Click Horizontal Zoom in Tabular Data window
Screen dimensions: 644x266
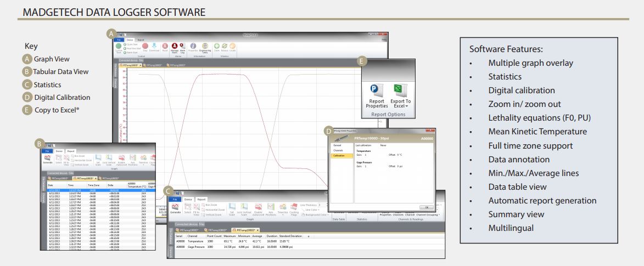pos(81,161)
